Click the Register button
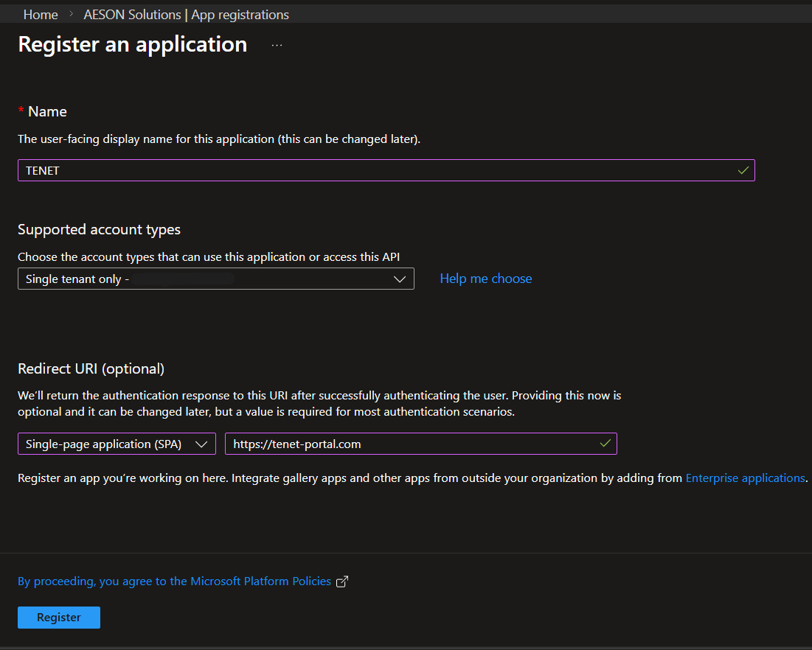The height and width of the screenshot is (650, 812). click(58, 618)
